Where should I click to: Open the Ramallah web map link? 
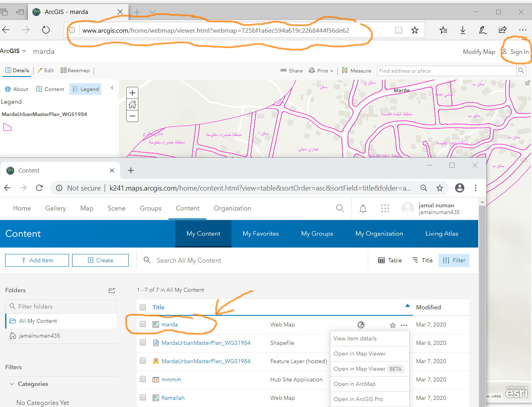[173, 398]
